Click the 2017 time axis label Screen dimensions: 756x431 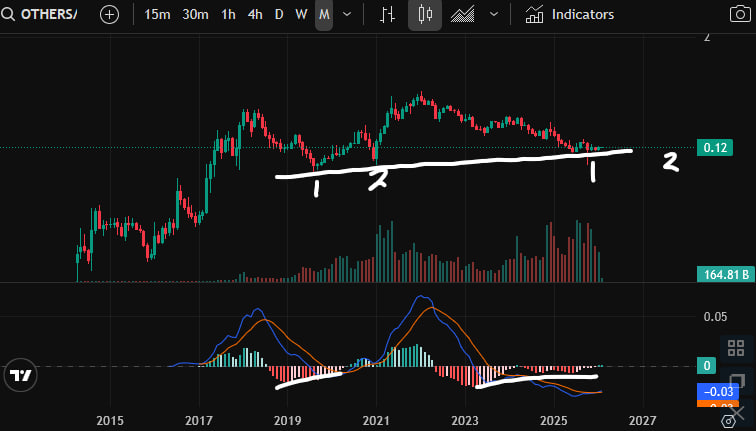click(199, 421)
